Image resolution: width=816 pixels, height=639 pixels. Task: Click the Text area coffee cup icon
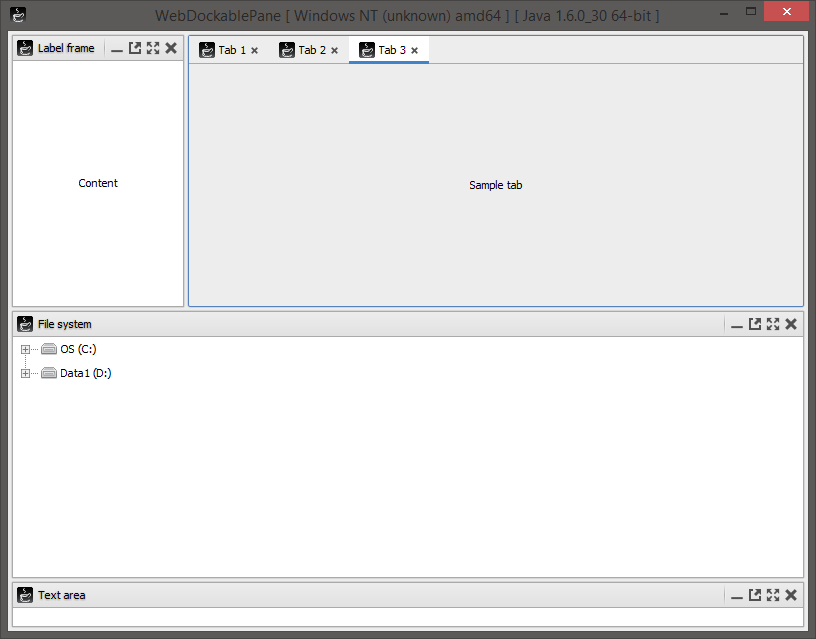pyautogui.click(x=25, y=594)
